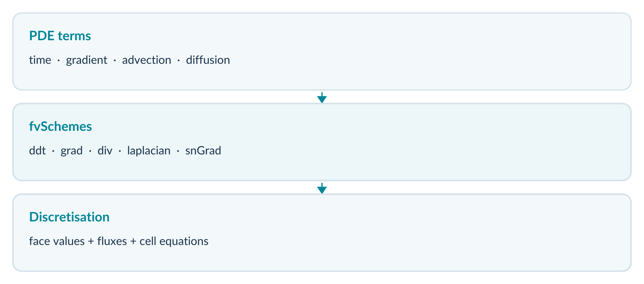Click the div scheme label
Image resolution: width=644 pixels, height=284 pixels.
[105, 151]
